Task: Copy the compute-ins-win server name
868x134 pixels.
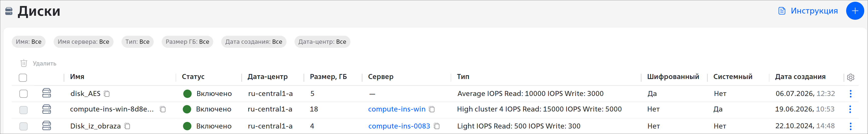Action: (432, 109)
